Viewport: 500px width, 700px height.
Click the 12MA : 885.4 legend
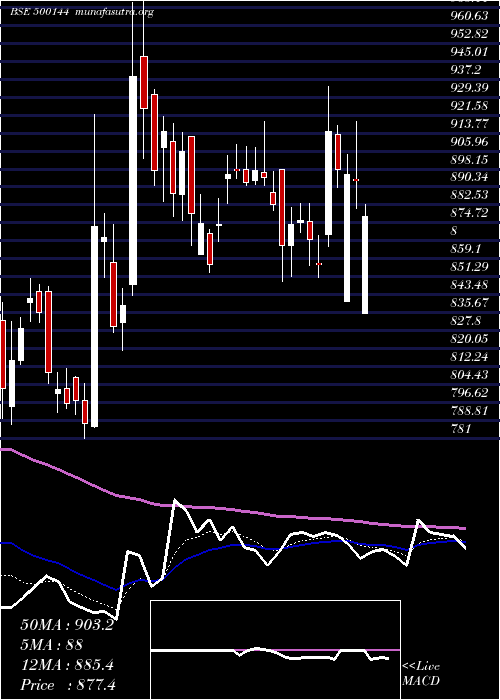(x=67, y=665)
